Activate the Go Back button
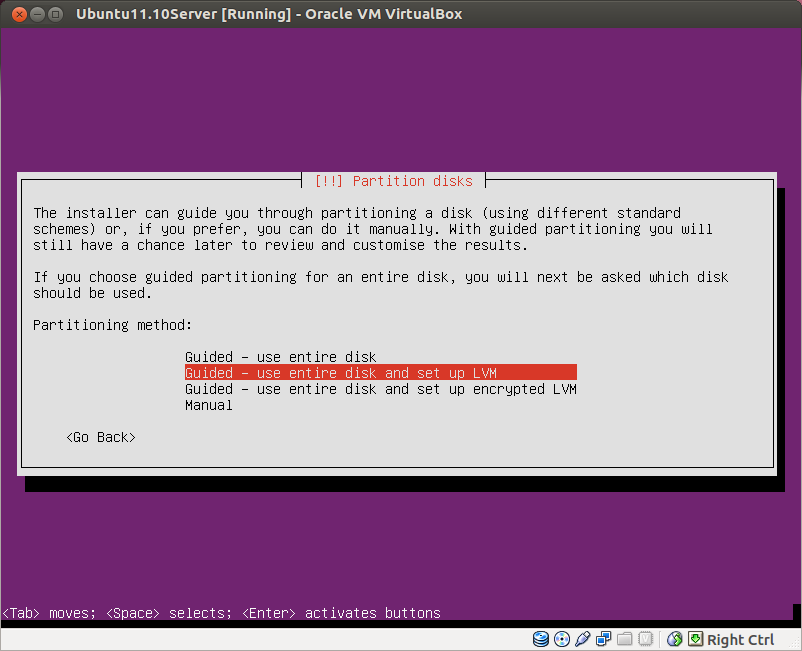The image size is (802, 651). (100, 437)
